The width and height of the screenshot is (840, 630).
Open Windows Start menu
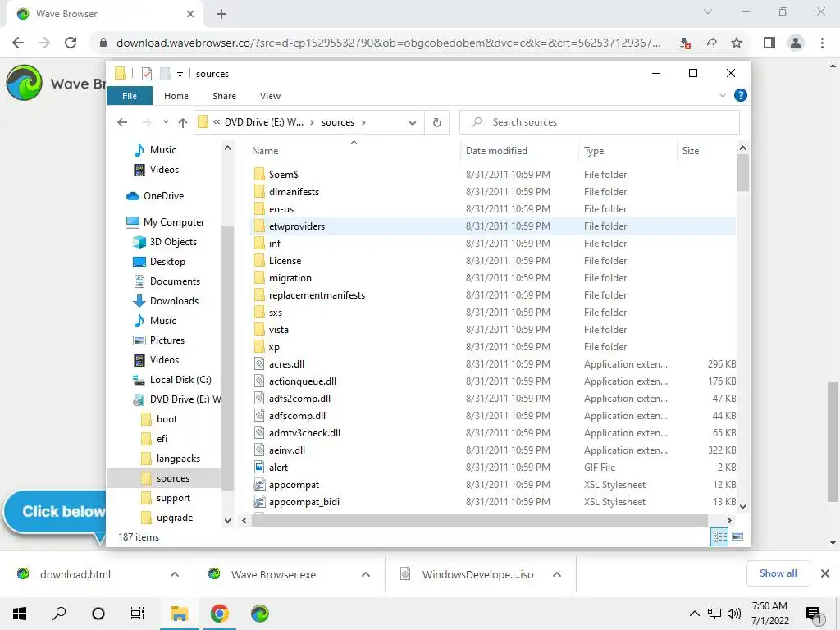(x=20, y=614)
